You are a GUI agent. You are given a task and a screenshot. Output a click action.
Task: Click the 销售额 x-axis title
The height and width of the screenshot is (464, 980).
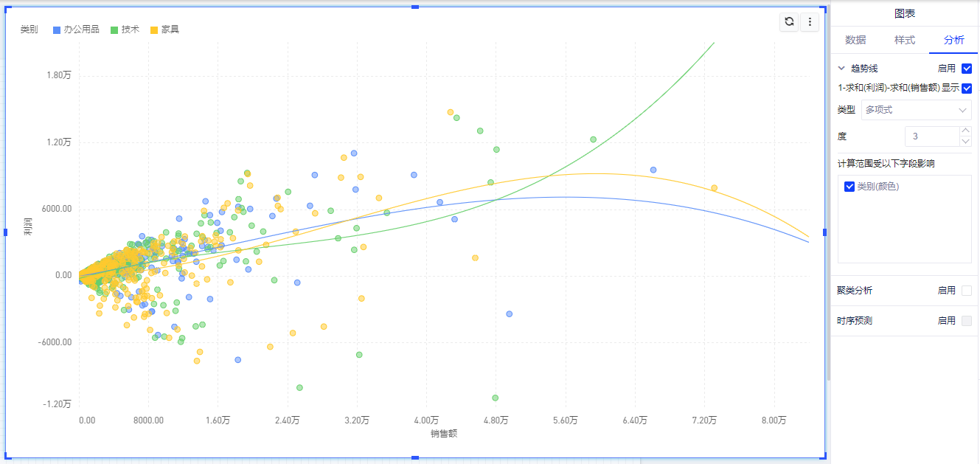coord(444,434)
